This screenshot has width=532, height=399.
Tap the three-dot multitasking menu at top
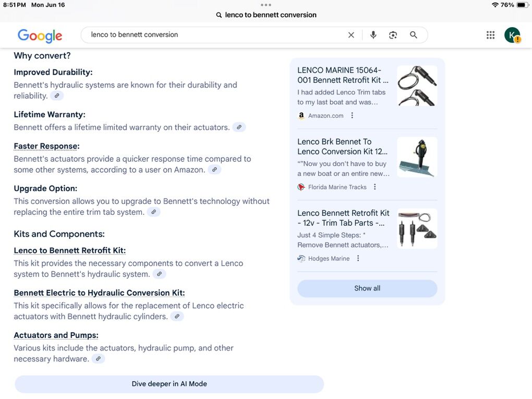pos(265,5)
